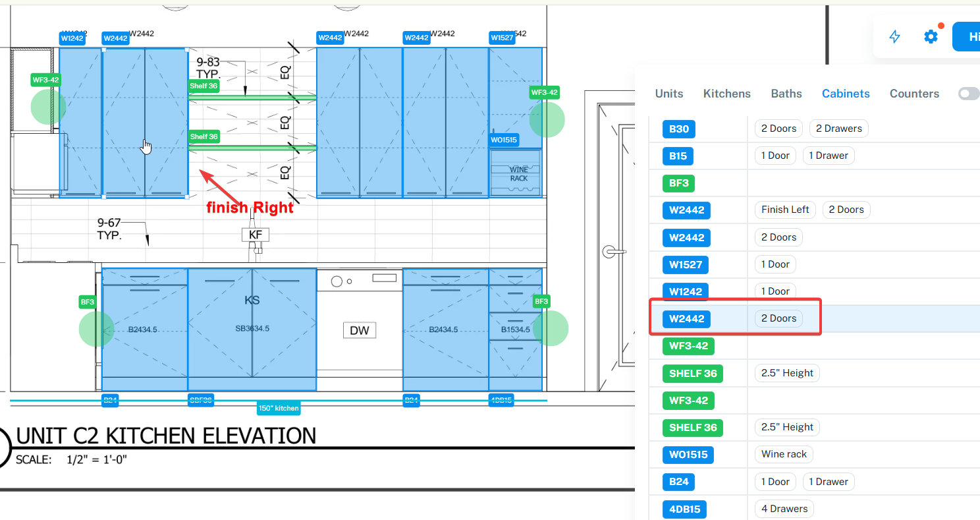
Task: Go to the Baths tab
Action: (x=786, y=94)
